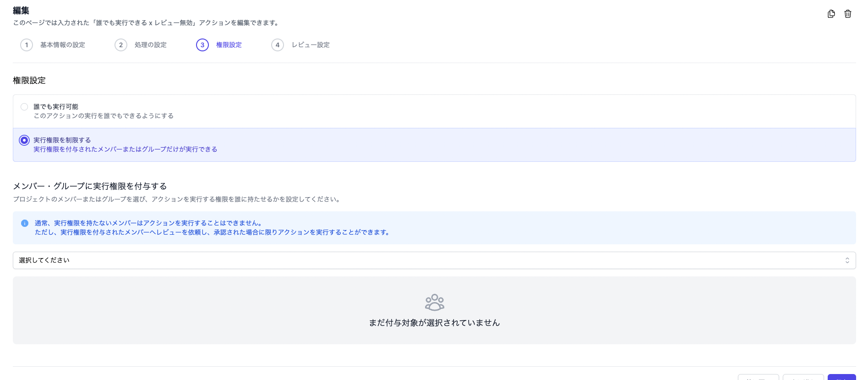Viewport: 868px width, 380px height.
Task: Select step 3 権限設定
Action: point(219,45)
